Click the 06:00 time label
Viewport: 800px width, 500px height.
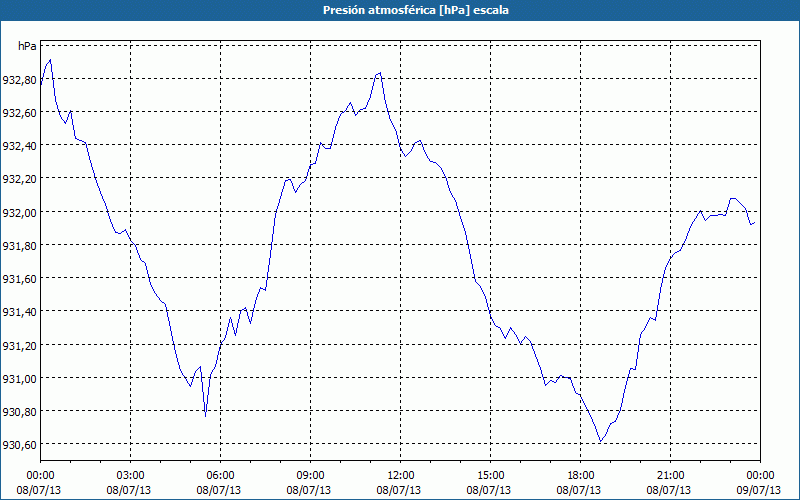click(x=220, y=476)
